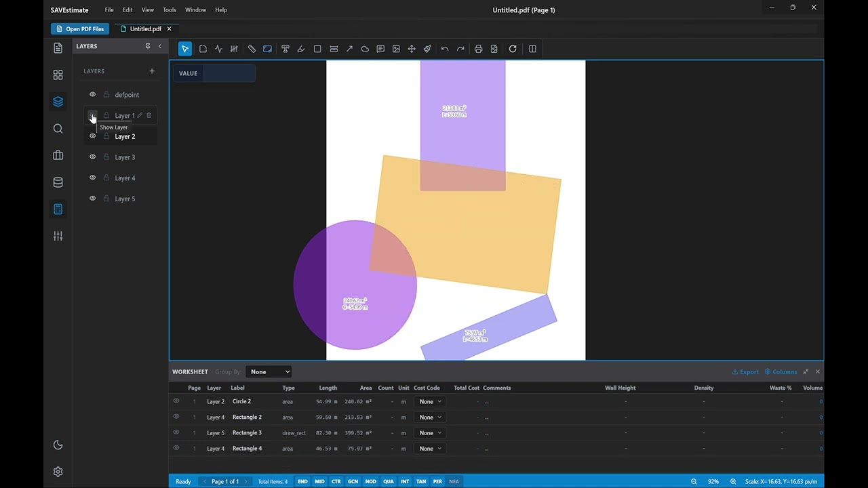Pick the polyline tool in toolbar

pyautogui.click(x=218, y=49)
